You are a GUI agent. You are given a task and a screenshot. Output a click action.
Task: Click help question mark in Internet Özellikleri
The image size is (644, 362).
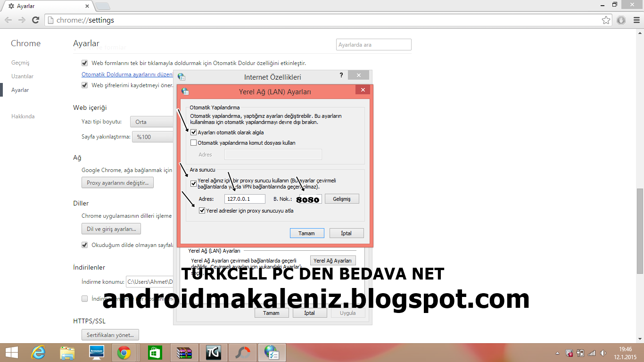tap(341, 75)
